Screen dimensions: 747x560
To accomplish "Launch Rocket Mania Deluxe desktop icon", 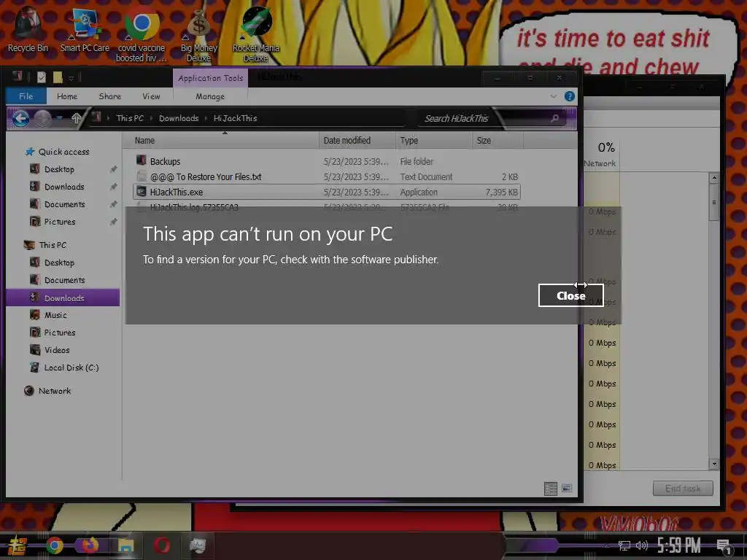I will pyautogui.click(x=256, y=34).
